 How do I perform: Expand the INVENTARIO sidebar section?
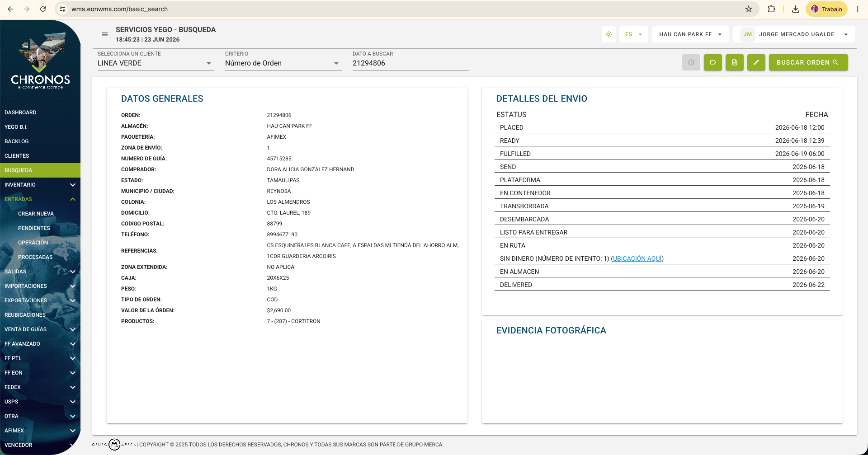click(40, 185)
